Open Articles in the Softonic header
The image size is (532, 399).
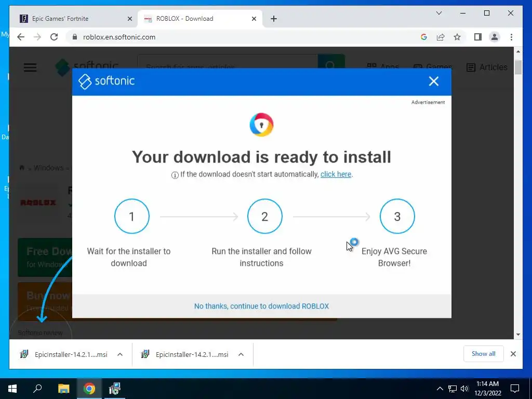coord(487,67)
